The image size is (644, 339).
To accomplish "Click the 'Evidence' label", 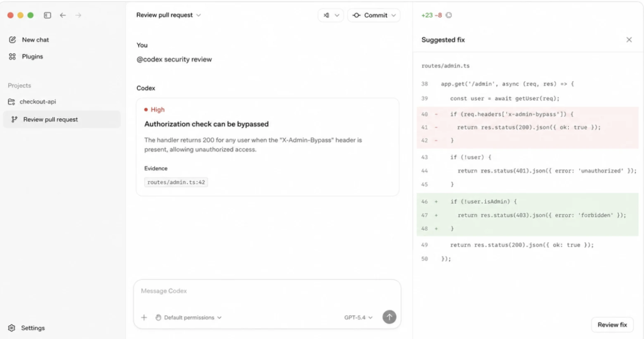I will pyautogui.click(x=156, y=168).
